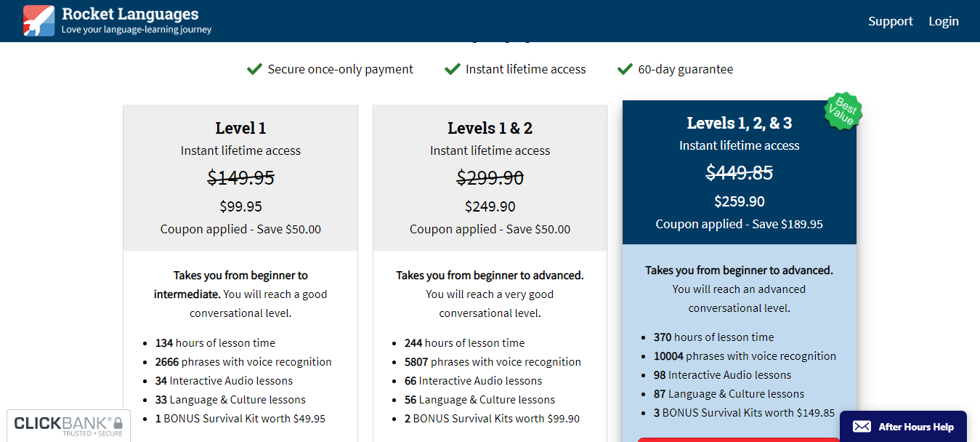Click the checkmark next to Instant lifetime access
Viewport: 980px width, 442px height.
(453, 69)
